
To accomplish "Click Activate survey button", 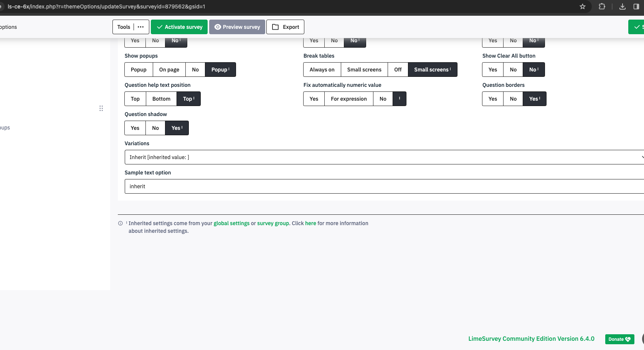I will 179,27.
